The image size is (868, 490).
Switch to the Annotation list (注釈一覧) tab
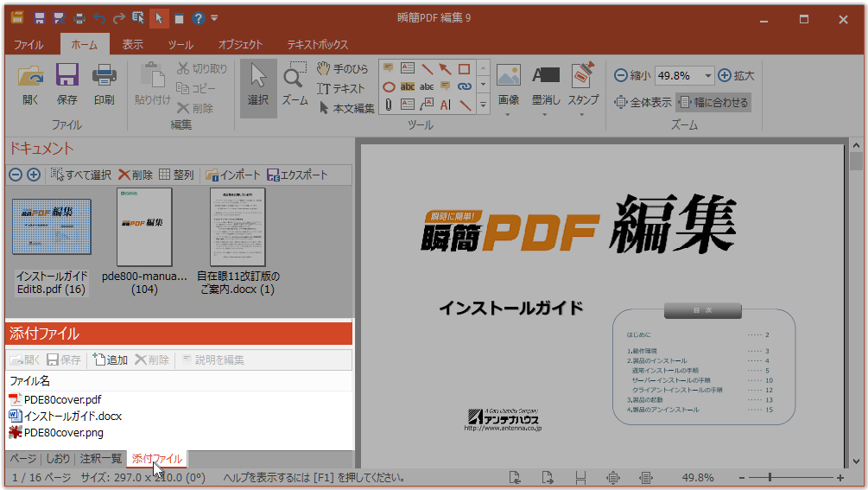pyautogui.click(x=101, y=458)
